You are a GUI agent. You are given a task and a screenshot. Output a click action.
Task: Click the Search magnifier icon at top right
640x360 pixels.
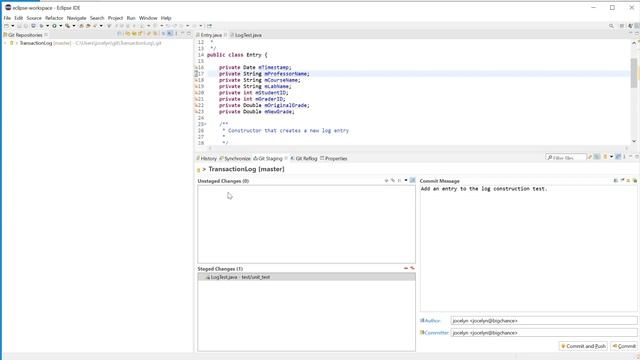[x=611, y=26]
